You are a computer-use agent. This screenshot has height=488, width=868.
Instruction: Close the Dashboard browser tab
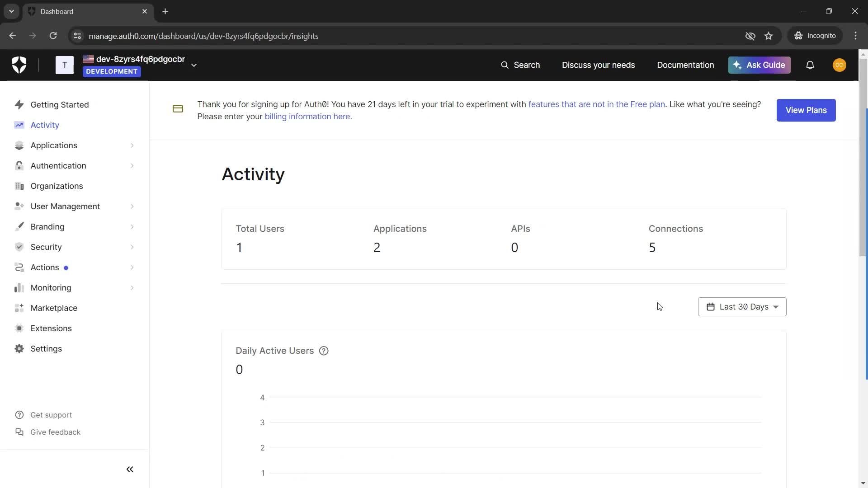coord(145,11)
